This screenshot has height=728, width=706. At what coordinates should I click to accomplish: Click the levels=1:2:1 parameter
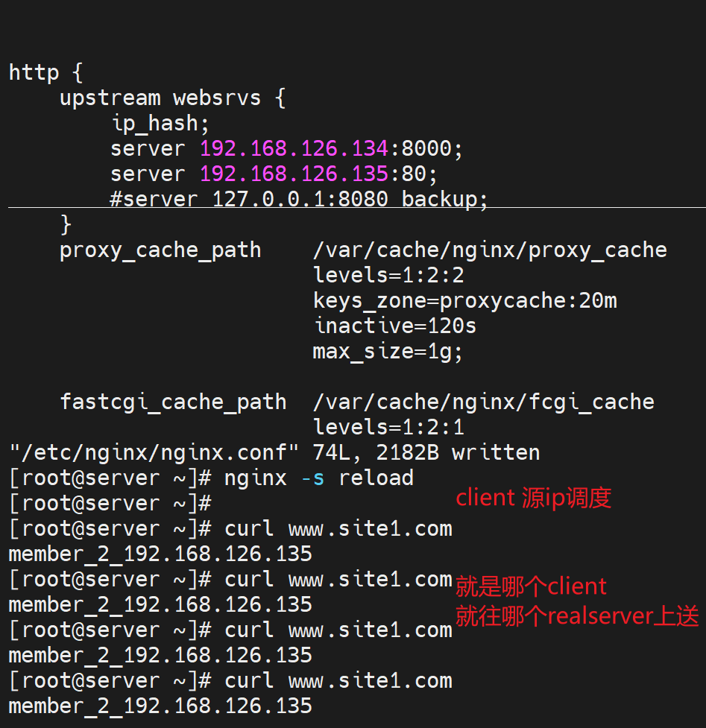coord(388,428)
